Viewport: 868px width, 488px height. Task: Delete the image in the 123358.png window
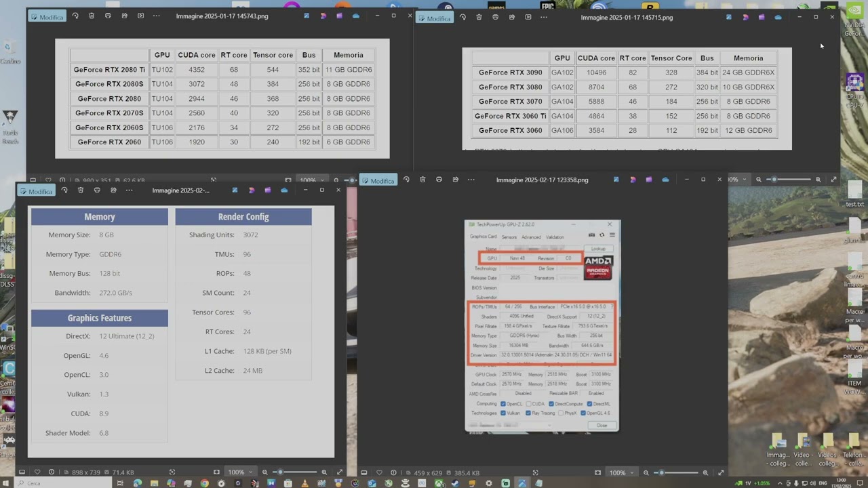tap(422, 180)
